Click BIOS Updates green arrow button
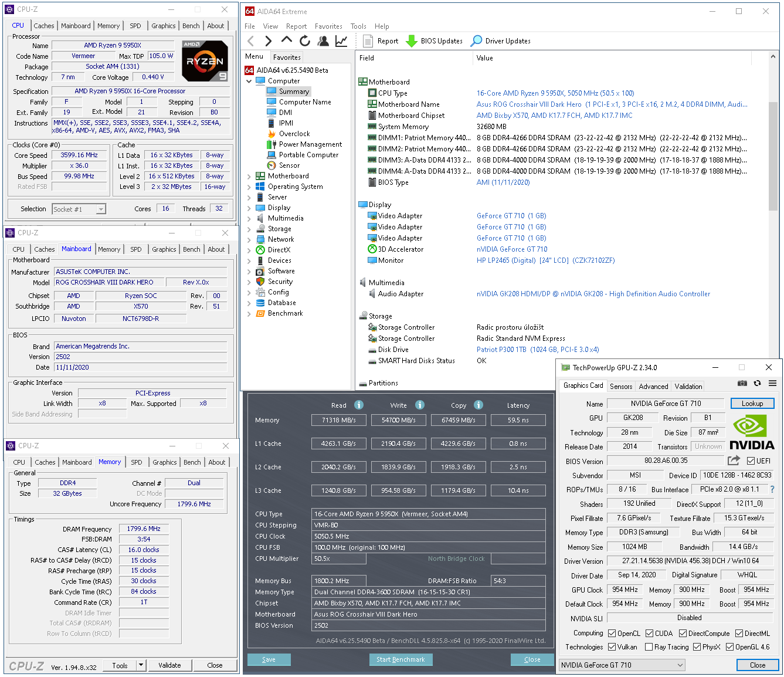 [x=434, y=41]
